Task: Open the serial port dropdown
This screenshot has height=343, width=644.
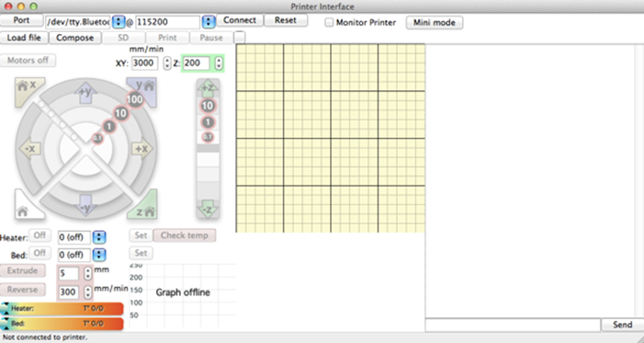Action: point(119,22)
